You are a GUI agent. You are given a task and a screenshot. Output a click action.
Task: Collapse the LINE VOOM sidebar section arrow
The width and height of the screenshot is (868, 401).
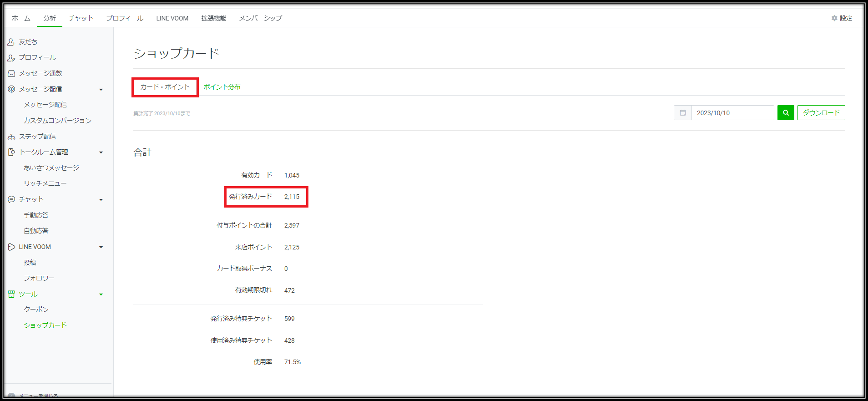tap(101, 247)
